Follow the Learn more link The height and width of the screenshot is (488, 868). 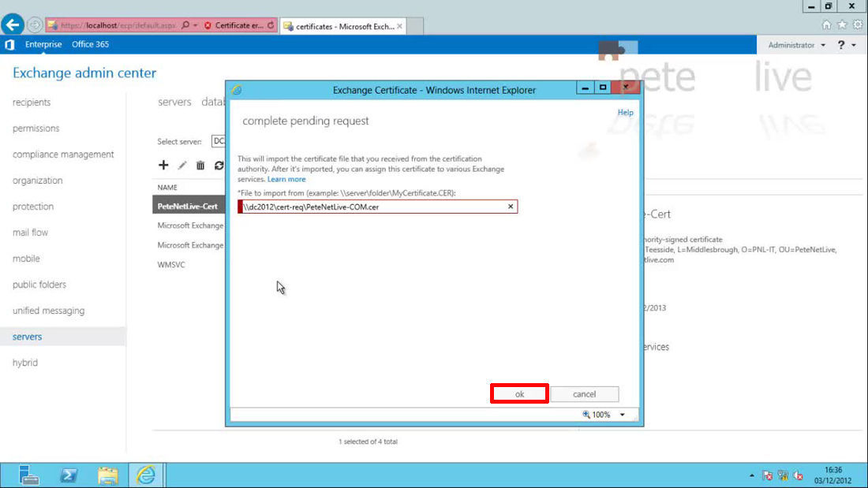click(286, 179)
